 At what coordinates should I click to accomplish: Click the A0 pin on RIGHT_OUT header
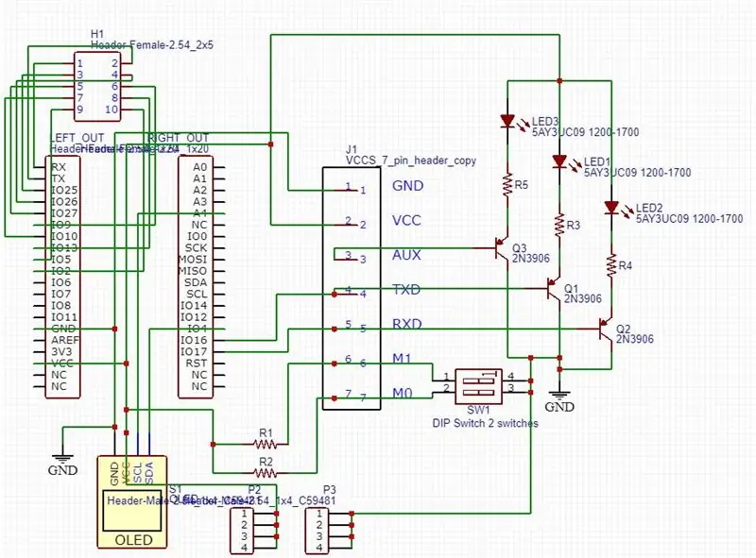click(x=199, y=167)
